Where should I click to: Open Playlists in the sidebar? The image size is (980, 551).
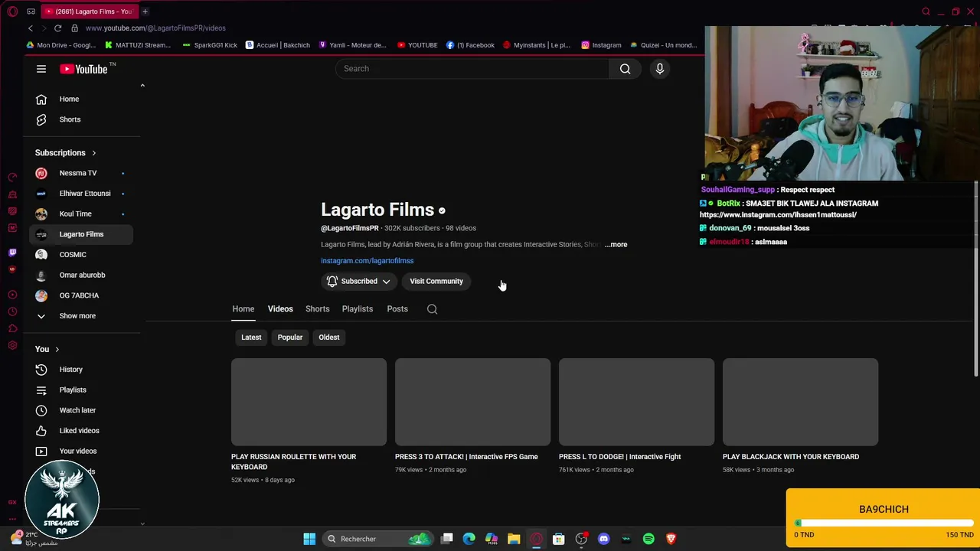point(82,390)
